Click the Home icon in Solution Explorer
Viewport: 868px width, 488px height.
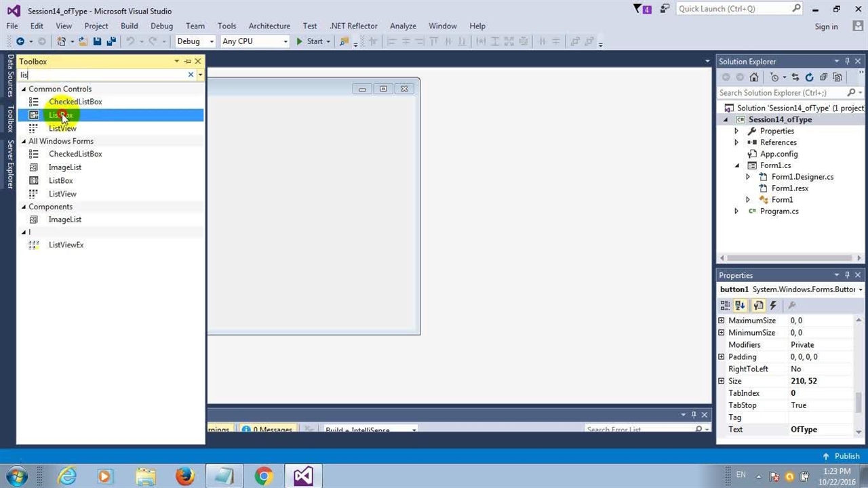(x=753, y=77)
